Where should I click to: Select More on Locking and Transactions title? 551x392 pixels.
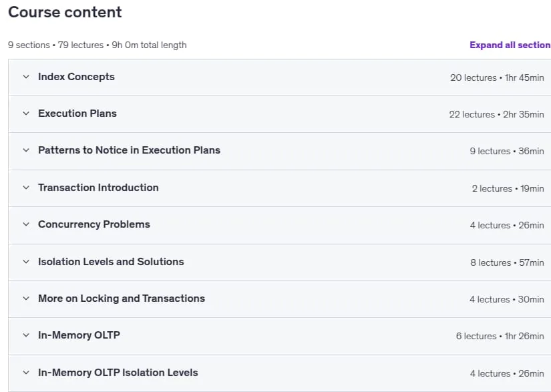pyautogui.click(x=122, y=299)
